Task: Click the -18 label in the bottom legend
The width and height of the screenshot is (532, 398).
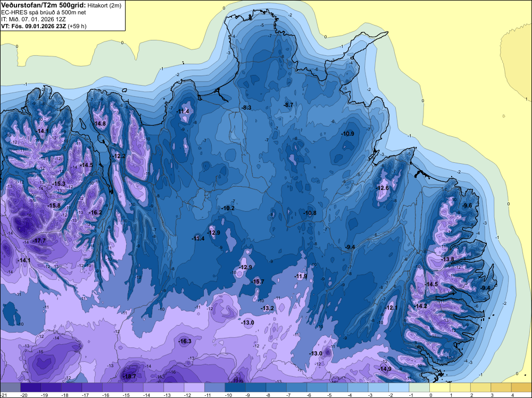Action: pos(64,395)
